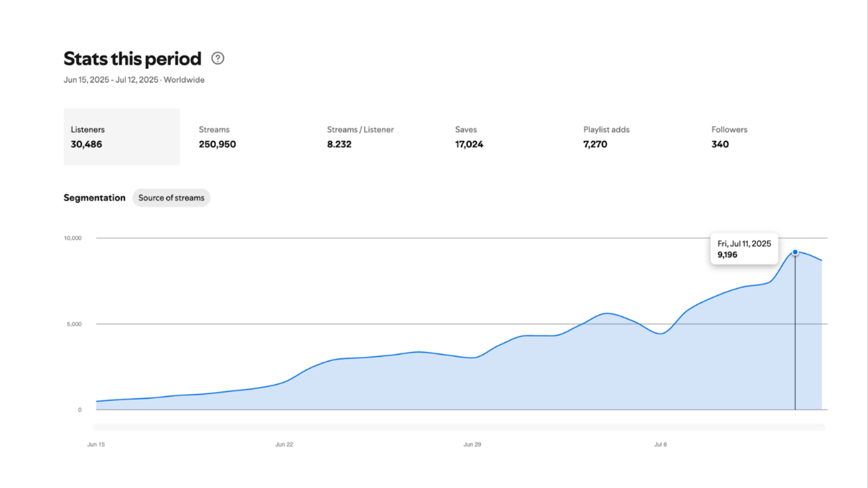Show the Saves stat tab
This screenshot has width=868, height=488.
506,137
